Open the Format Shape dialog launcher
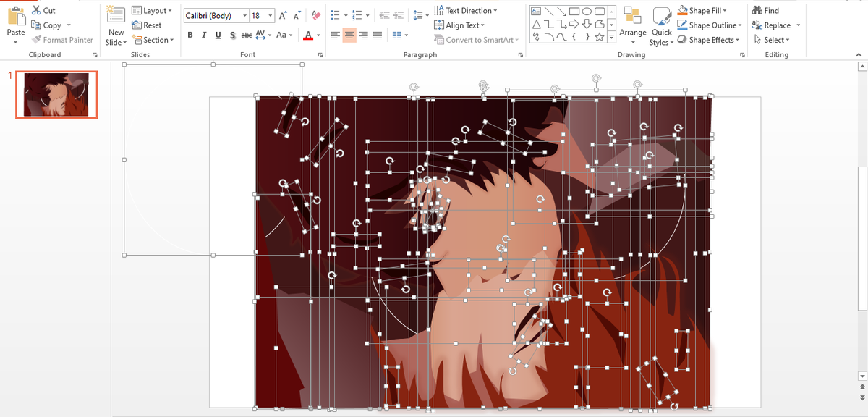 pos(742,55)
